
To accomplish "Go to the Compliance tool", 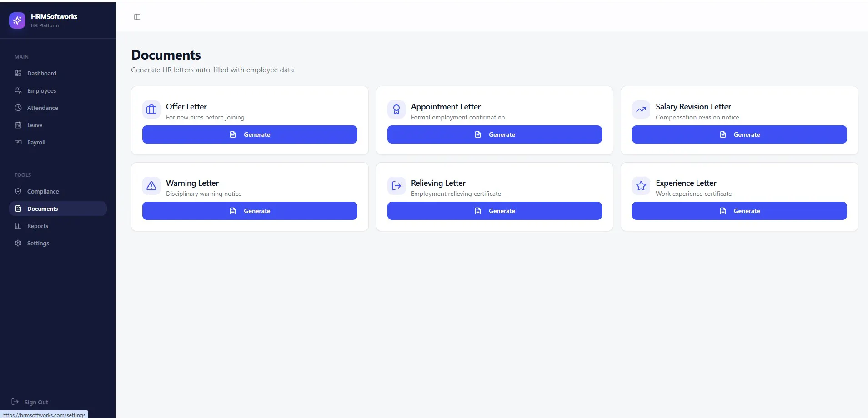I will 58,191.
